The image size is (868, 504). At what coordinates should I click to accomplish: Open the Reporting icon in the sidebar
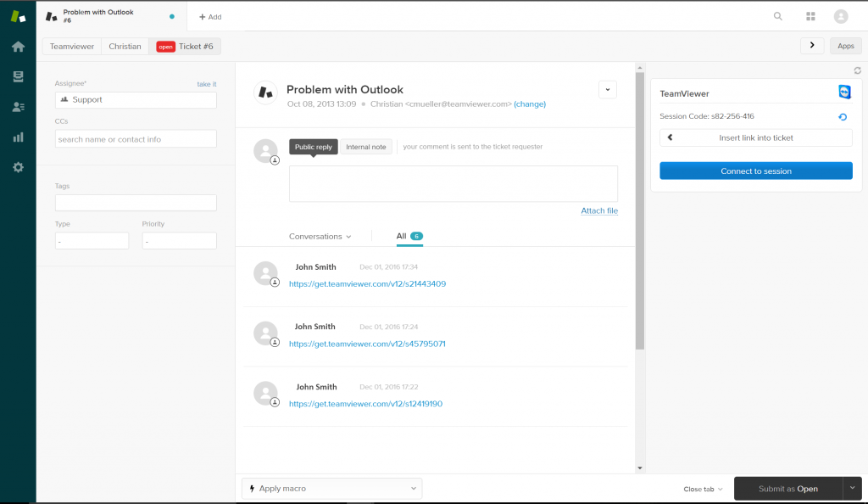pyautogui.click(x=17, y=137)
